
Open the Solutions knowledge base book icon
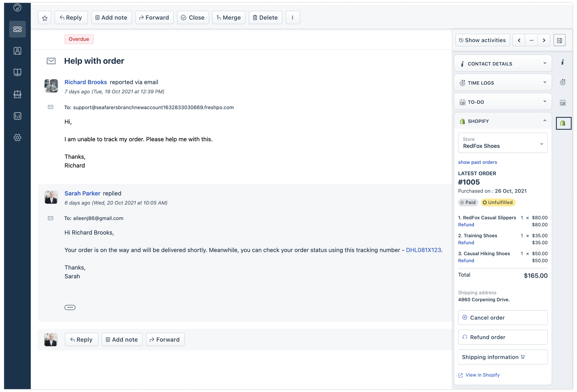(17, 72)
